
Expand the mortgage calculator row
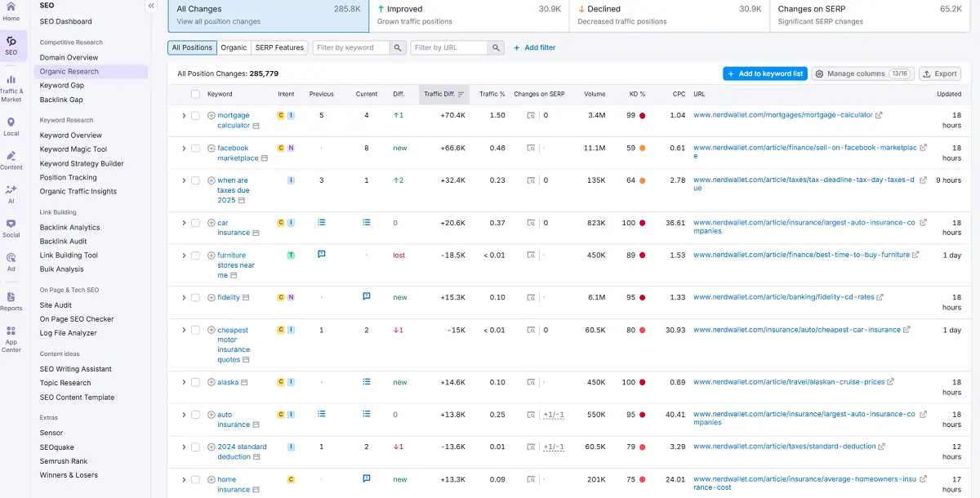tap(184, 116)
